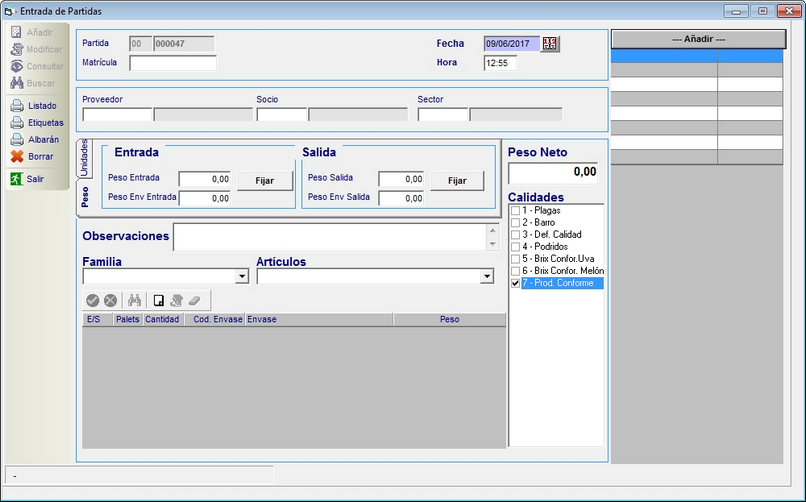Click the Borrar red X icon
806x502 pixels.
pos(17,157)
